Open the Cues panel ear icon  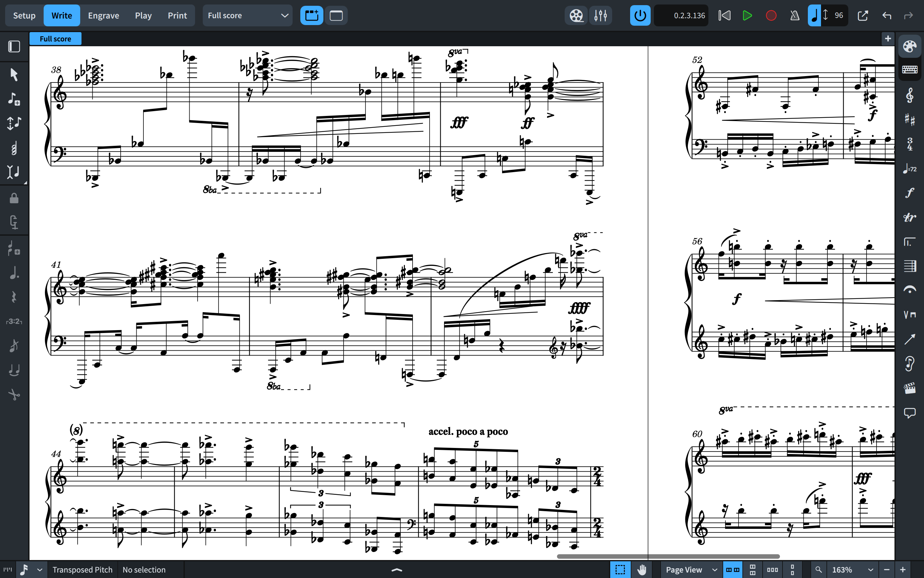coord(910,363)
